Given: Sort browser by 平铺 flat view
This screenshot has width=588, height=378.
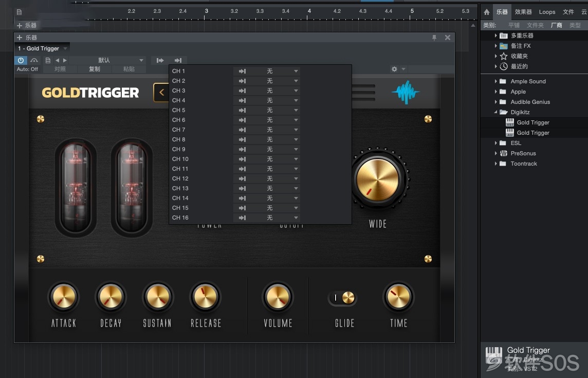Looking at the screenshot, I should [x=514, y=25].
